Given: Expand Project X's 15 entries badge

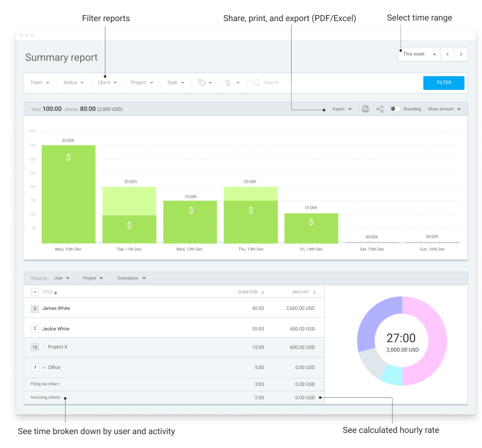Looking at the screenshot, I should point(35,347).
